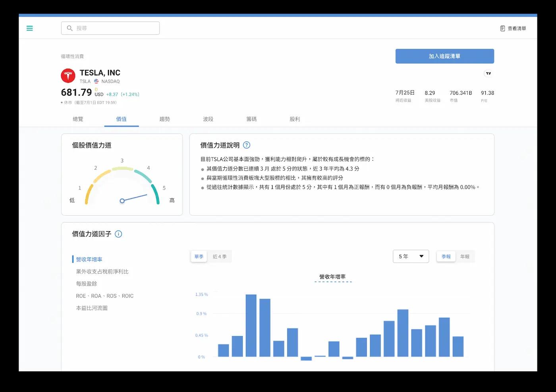Click the 循環性消費 sector label
This screenshot has height=392, width=556.
pos(72,56)
